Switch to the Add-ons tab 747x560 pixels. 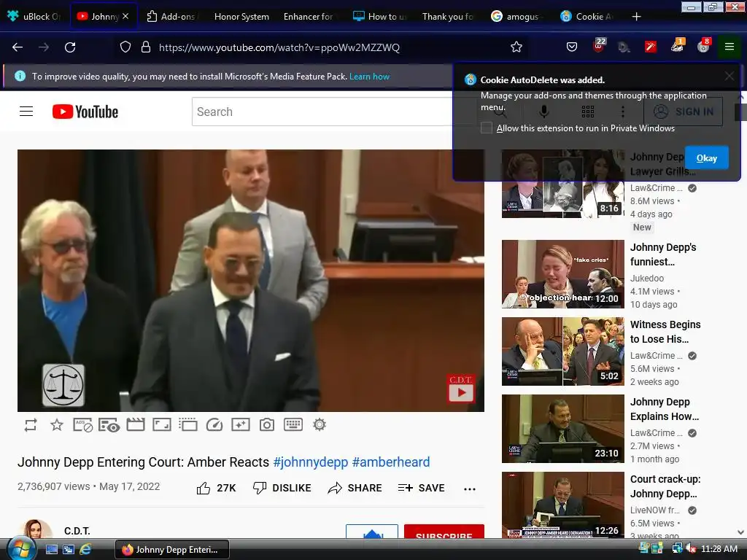click(171, 17)
